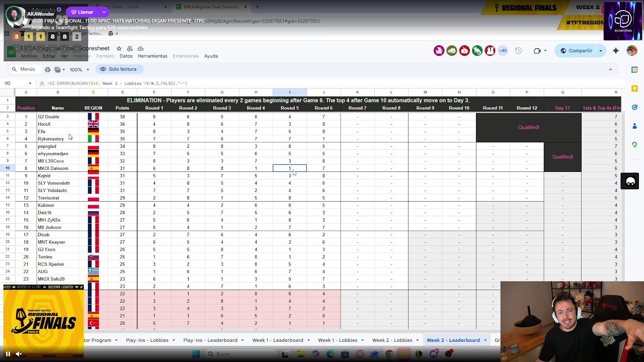Expand the Llamar button dropdown arrow

click(x=104, y=12)
